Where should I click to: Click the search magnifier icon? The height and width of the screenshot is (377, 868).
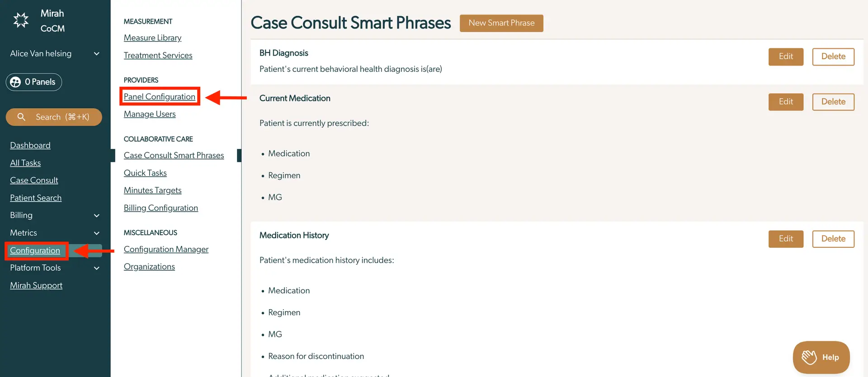(21, 117)
